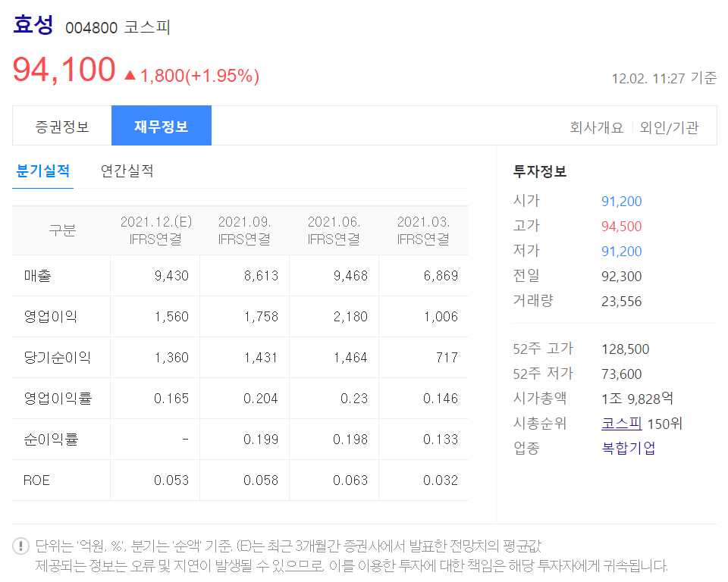Viewport: 728px width, 582px height.
Task: Select the 연간실적 sub-tab
Action: coord(127,172)
